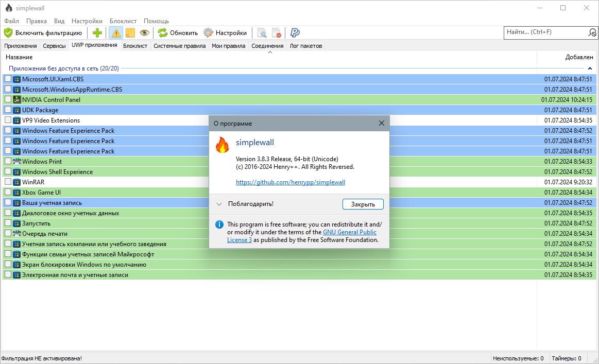The image size is (599, 364).
Task: Click the simplewall flame icon in title bar
Action: [9, 8]
